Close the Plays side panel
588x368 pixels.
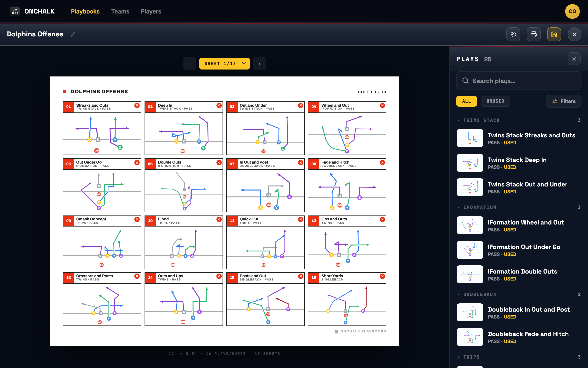pyautogui.click(x=574, y=59)
